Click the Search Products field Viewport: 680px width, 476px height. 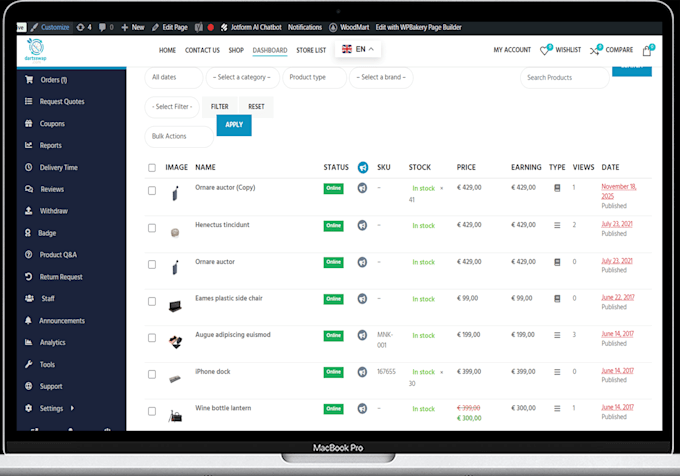565,78
